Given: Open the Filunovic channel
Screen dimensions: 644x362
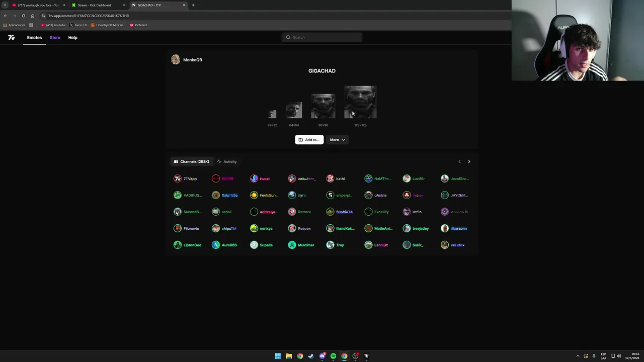Looking at the screenshot, I should [187, 228].
